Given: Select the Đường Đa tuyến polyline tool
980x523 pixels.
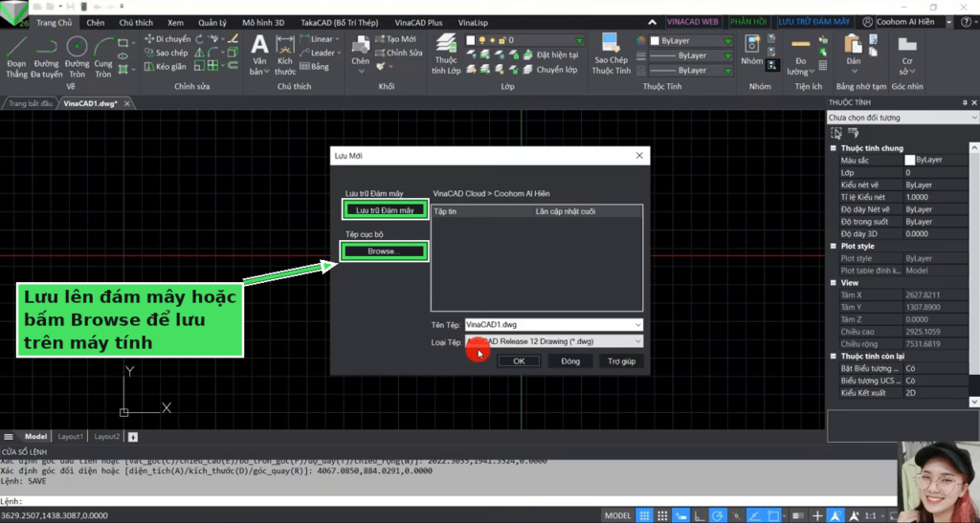Looking at the screenshot, I should (x=46, y=56).
